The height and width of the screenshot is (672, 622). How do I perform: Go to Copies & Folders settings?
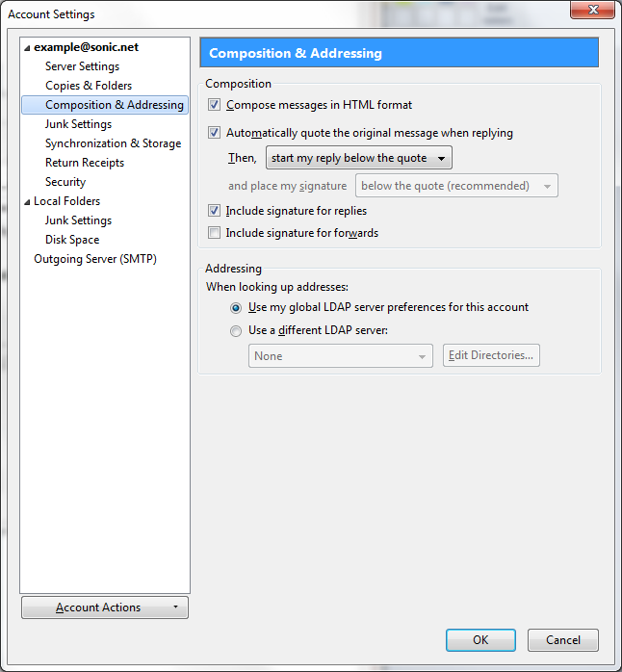[x=89, y=86]
